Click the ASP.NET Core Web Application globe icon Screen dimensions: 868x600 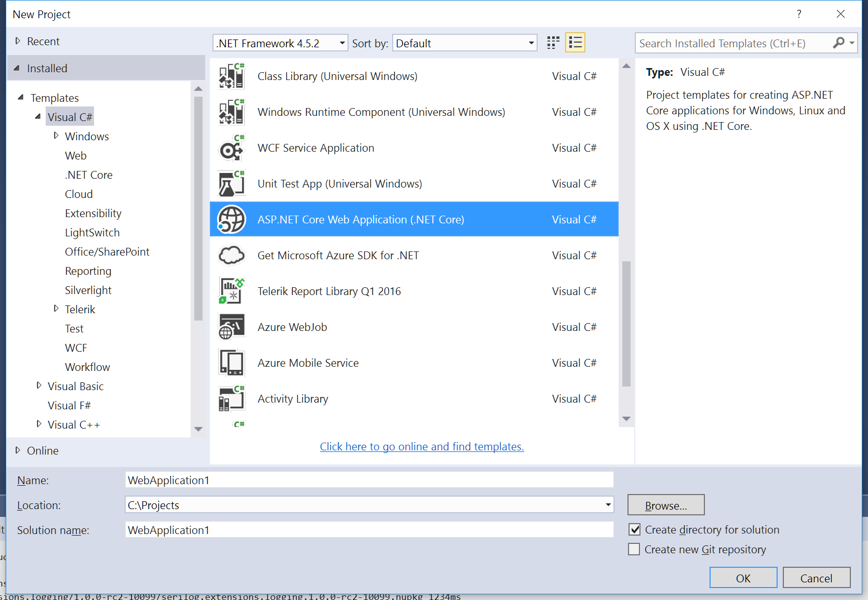tap(231, 219)
